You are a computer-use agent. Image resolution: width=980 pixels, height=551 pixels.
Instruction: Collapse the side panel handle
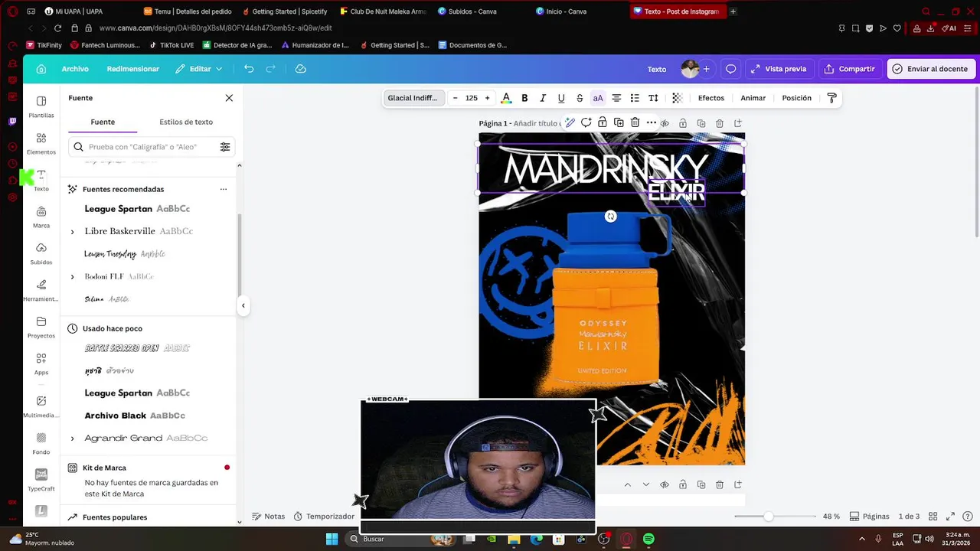coord(243,305)
